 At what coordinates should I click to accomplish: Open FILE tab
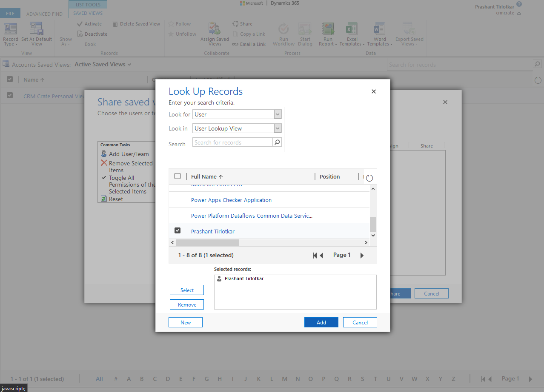click(x=10, y=14)
